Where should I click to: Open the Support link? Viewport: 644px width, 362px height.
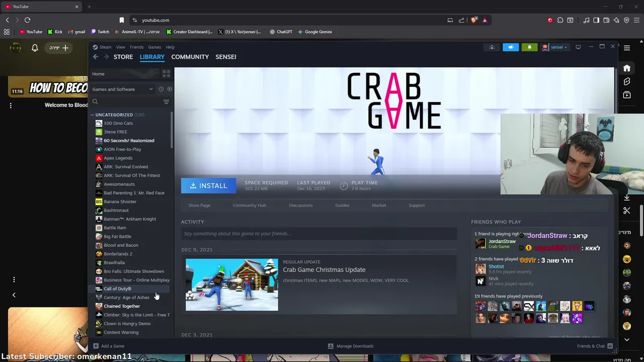click(x=417, y=205)
